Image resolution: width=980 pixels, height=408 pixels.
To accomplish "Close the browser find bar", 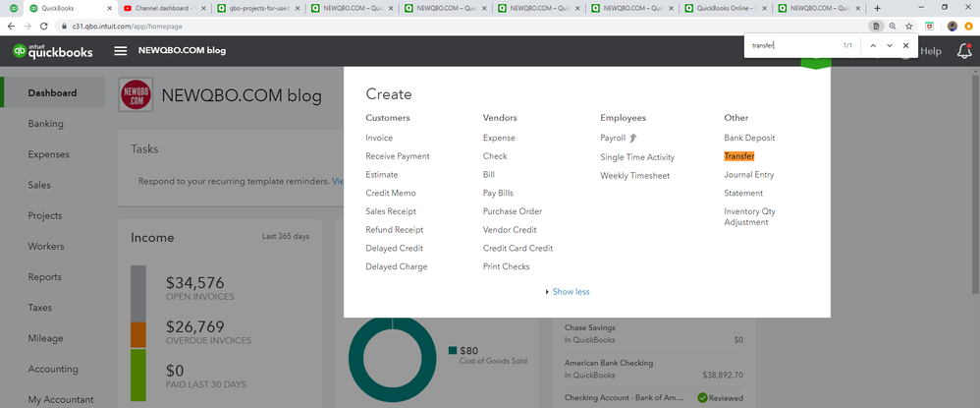I will coord(906,46).
